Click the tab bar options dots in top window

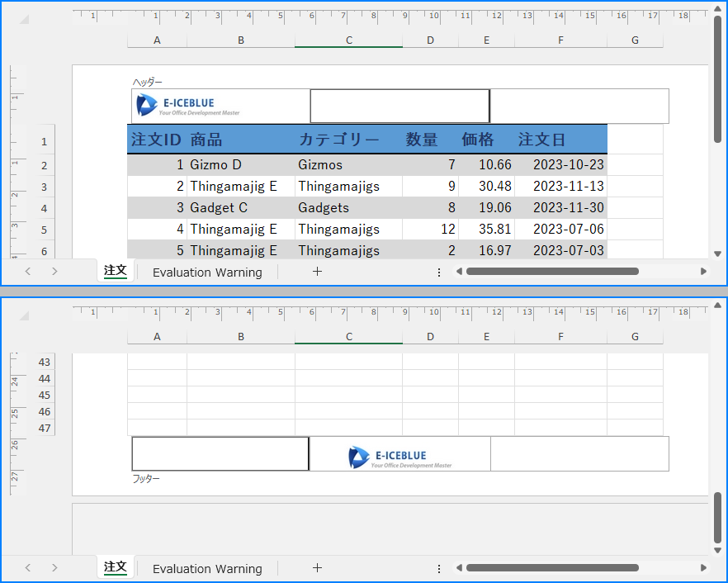point(439,273)
